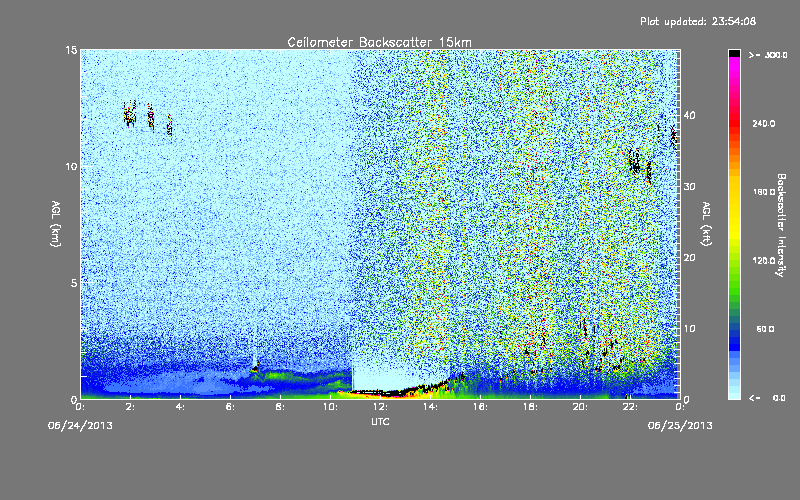Click the '120.0' colorbar label
The width and height of the screenshot is (800, 500).
click(764, 261)
